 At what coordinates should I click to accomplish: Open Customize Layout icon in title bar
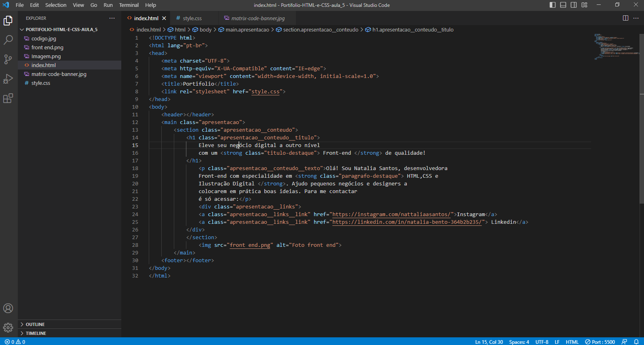pos(585,5)
